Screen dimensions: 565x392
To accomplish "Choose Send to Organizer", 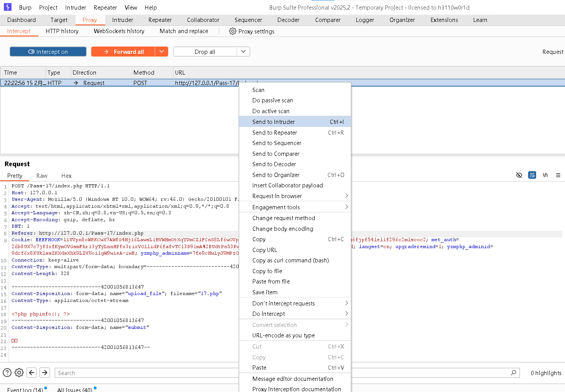I will (x=295, y=175).
